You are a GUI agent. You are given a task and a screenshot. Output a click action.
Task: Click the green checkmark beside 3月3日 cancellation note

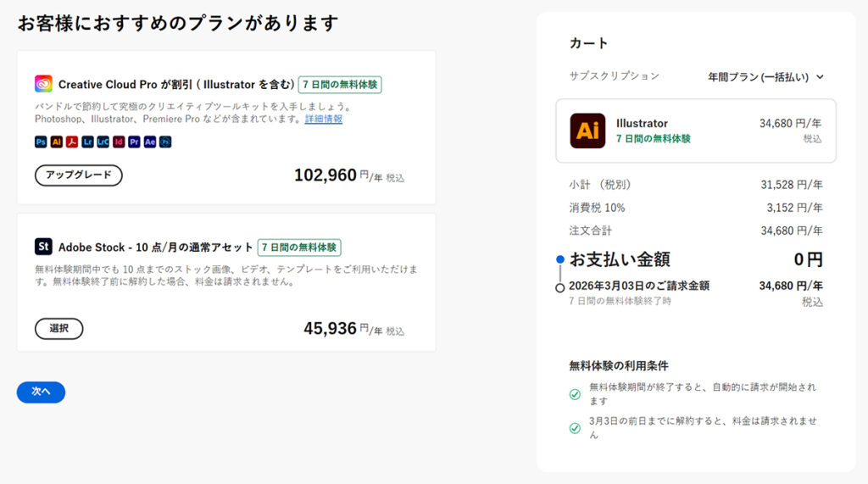pos(576,428)
